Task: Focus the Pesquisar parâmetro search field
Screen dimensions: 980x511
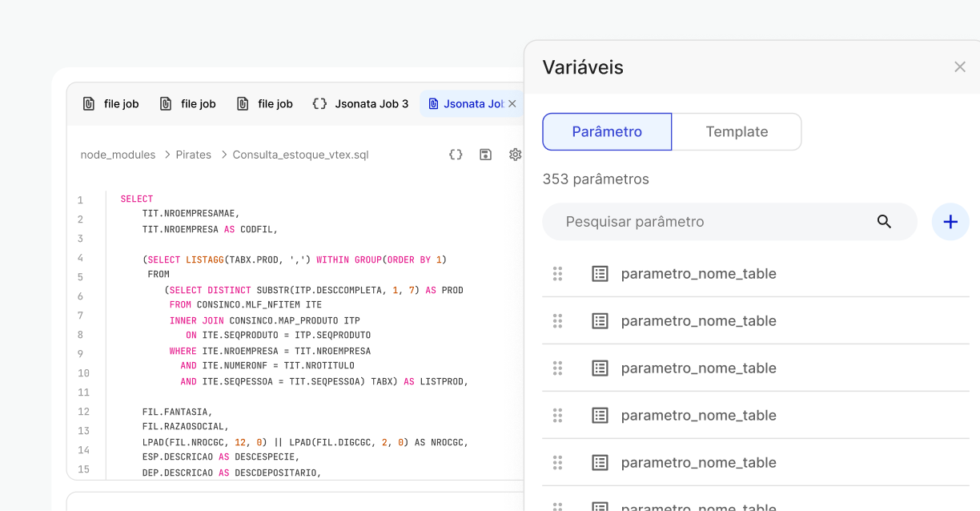Action: click(x=713, y=222)
